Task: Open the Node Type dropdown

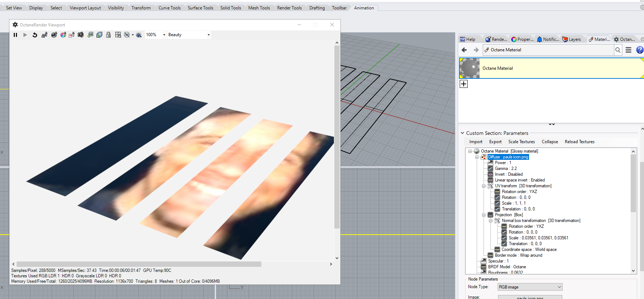Action: 530,287
